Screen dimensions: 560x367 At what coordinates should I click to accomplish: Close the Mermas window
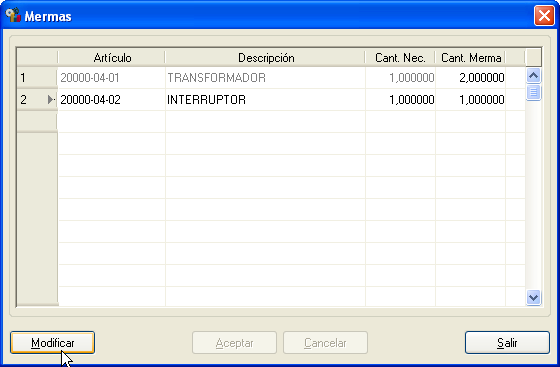(x=544, y=16)
